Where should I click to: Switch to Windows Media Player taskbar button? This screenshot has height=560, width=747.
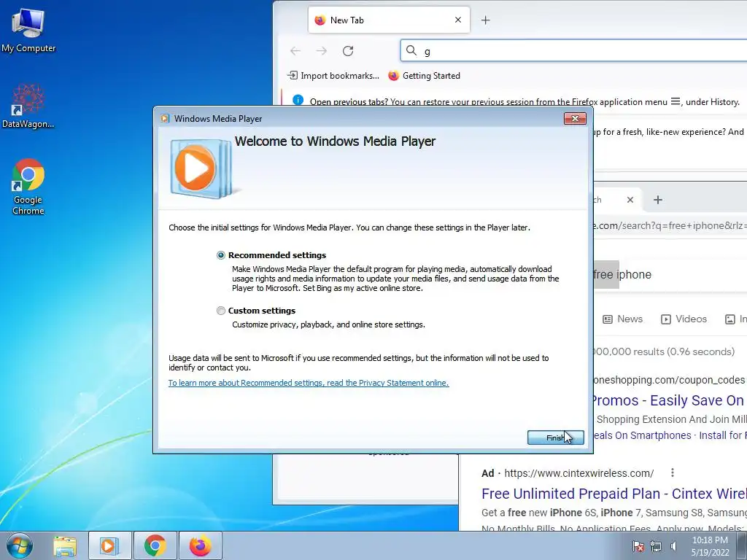tap(109, 545)
